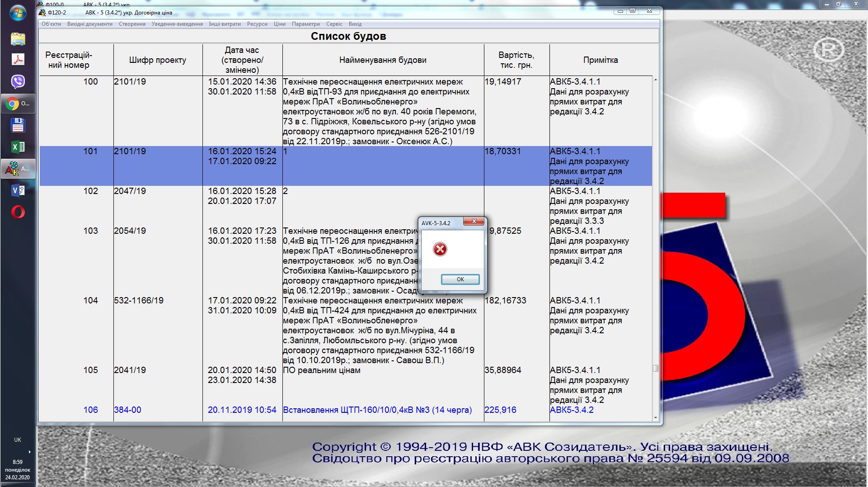Select highlighted row number 101
The image size is (868, 487).
(346, 166)
